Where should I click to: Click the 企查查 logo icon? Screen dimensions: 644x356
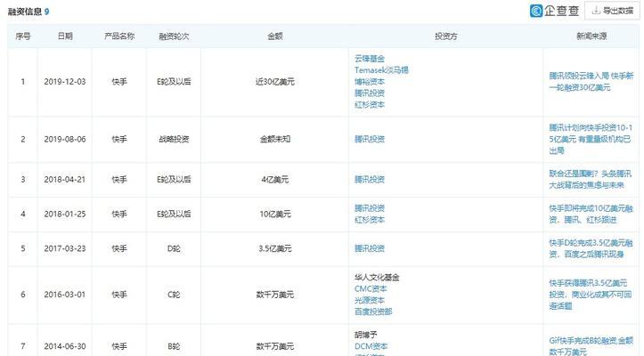point(536,11)
